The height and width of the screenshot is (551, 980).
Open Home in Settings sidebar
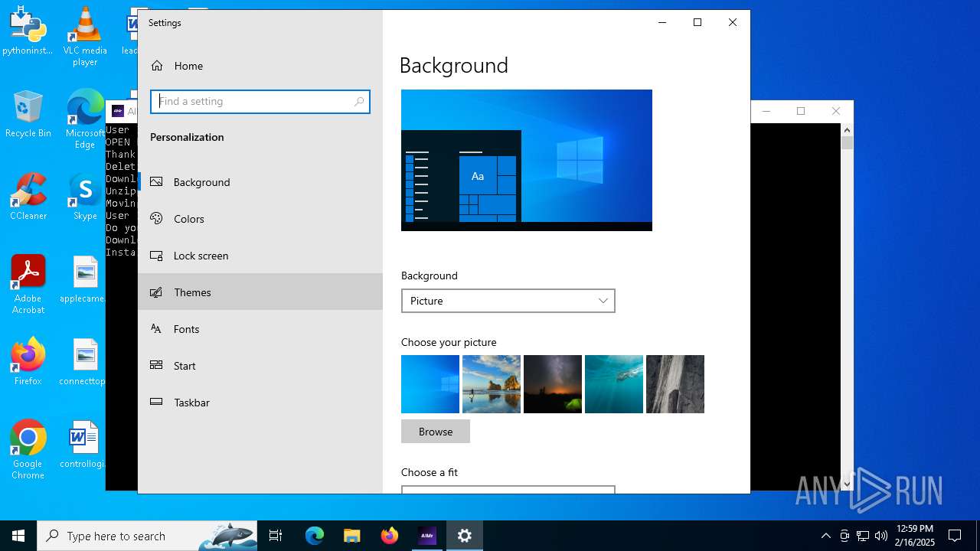coord(260,66)
